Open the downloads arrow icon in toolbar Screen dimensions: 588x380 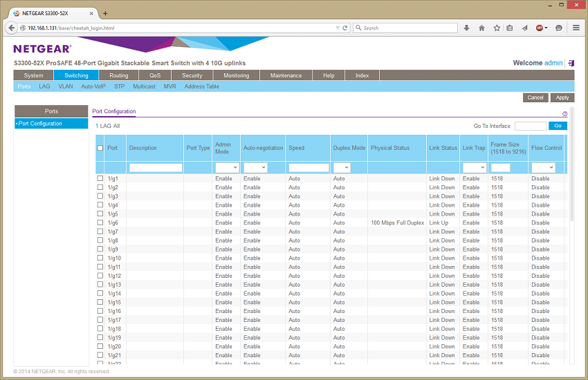pos(466,28)
